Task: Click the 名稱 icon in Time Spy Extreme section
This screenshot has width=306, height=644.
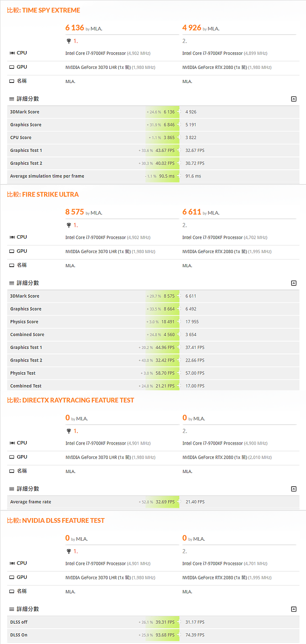Action: coord(12,81)
